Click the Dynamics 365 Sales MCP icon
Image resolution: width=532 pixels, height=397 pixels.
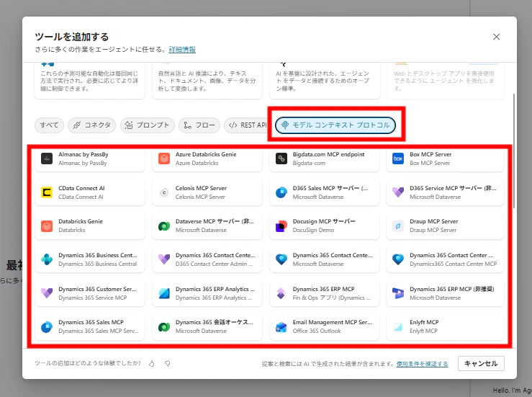click(47, 326)
